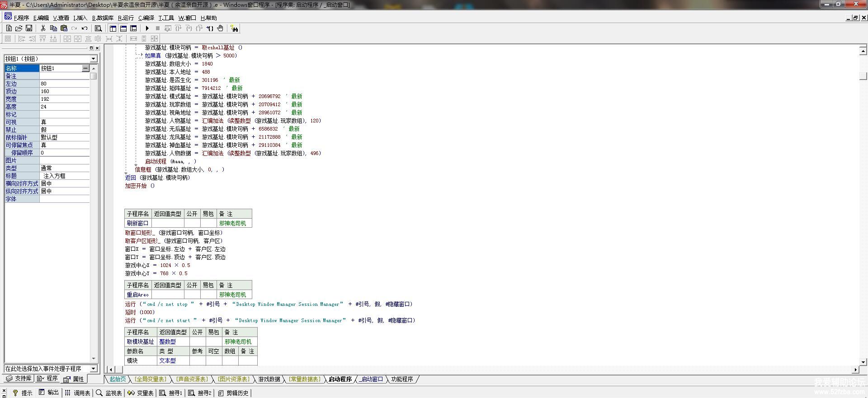Open the C.编译 menu
Image resolution: width=868 pixels, height=398 pixels.
146,18
